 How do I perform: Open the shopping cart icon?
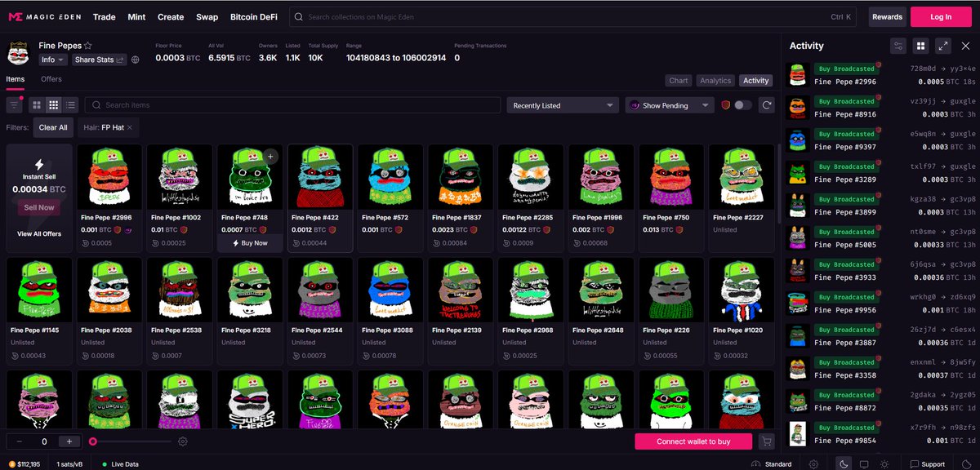766,441
